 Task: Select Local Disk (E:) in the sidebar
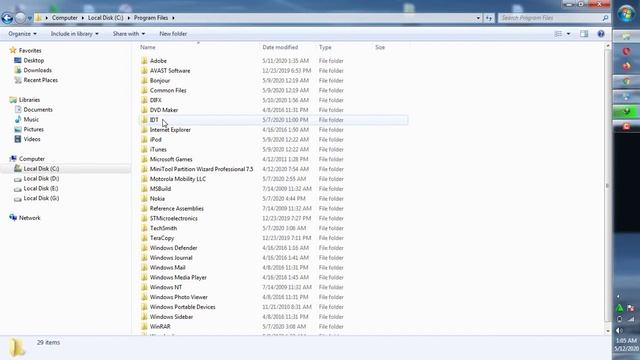tap(41, 188)
